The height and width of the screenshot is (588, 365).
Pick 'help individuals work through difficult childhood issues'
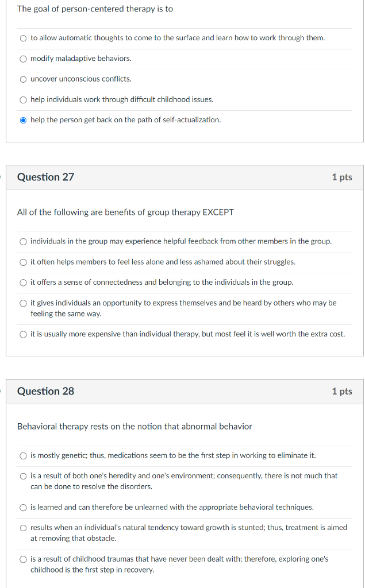click(24, 100)
